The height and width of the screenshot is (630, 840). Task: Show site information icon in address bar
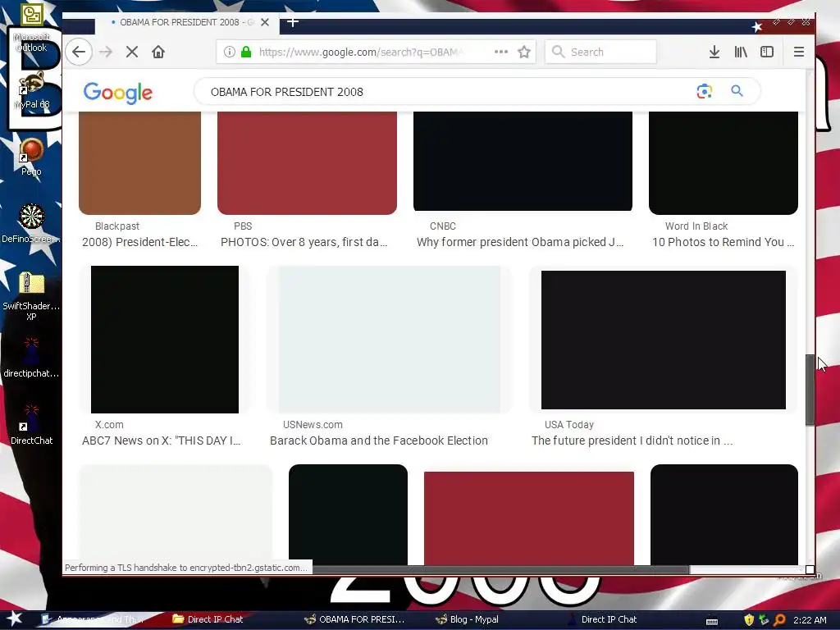click(230, 52)
